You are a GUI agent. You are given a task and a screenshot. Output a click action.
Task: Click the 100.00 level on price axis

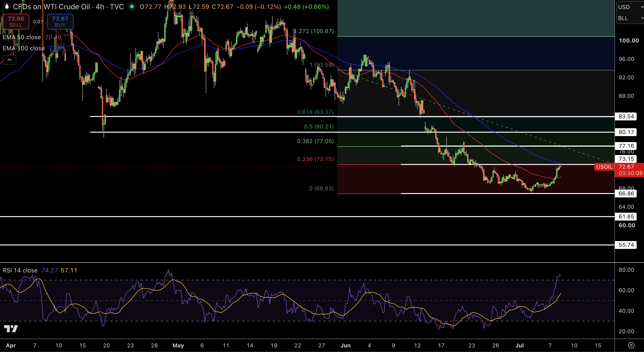[x=629, y=41]
